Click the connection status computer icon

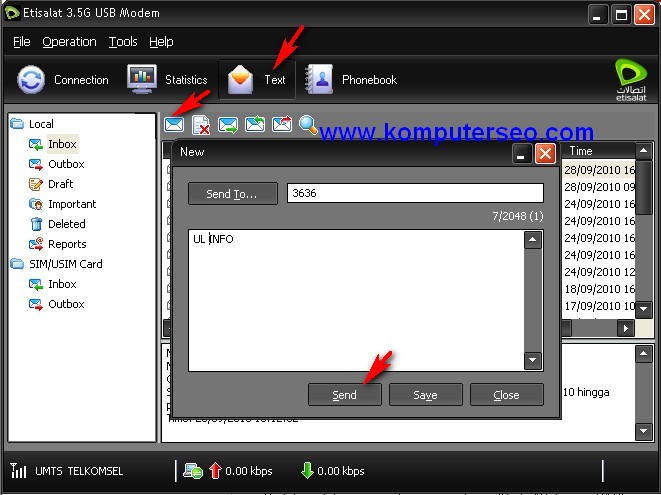pyautogui.click(x=193, y=471)
